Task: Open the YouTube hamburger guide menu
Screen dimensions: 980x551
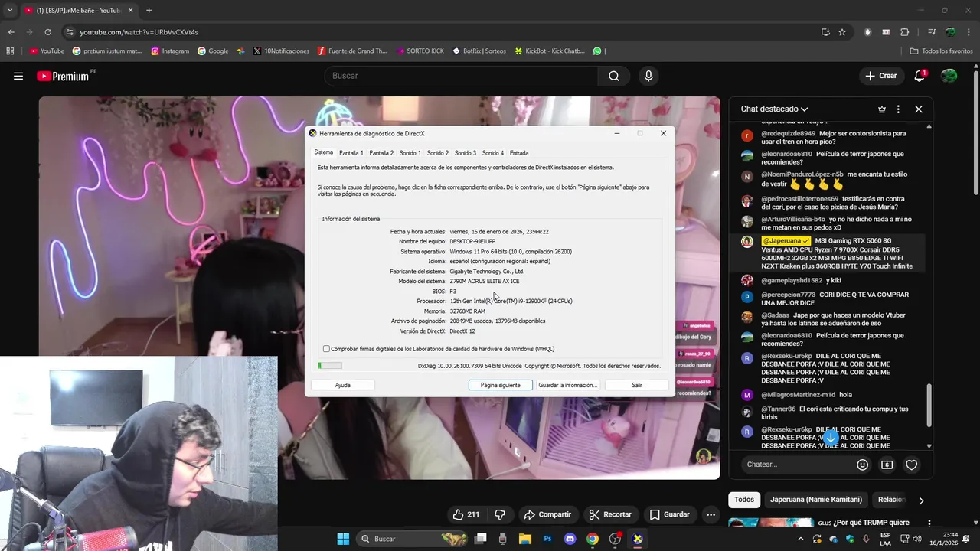Action: coord(18,76)
